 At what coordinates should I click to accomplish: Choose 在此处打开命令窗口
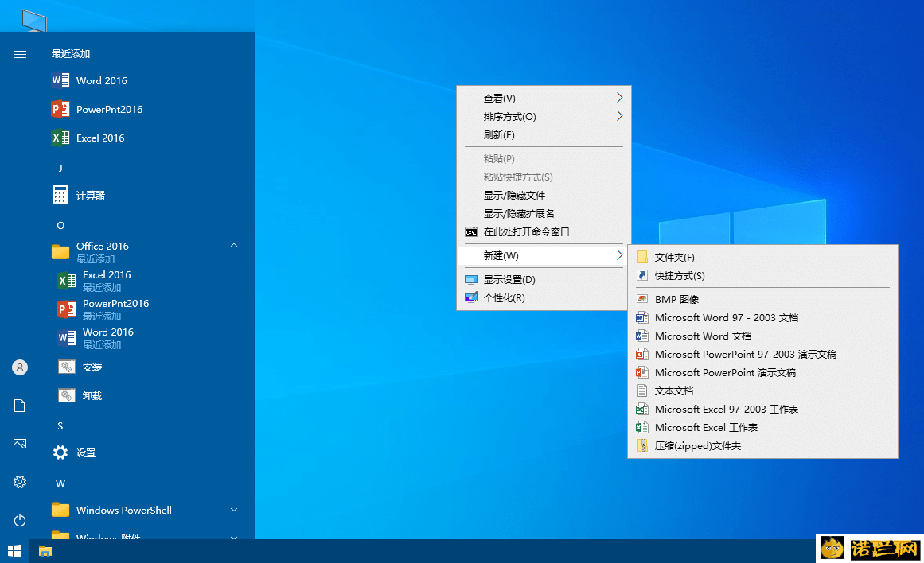click(x=544, y=231)
